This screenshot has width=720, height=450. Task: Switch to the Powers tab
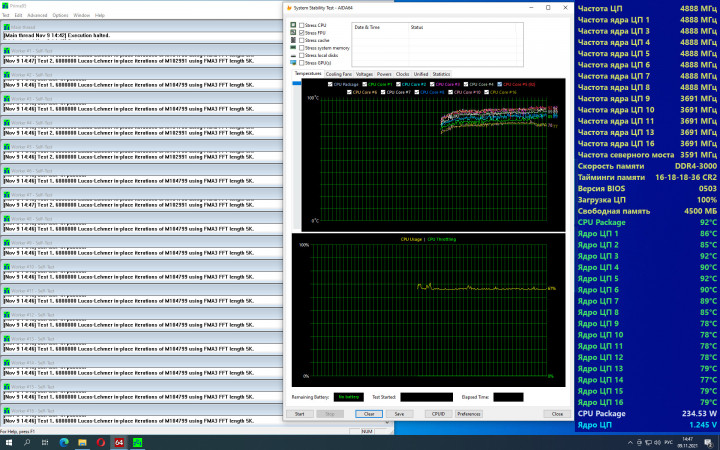384,74
